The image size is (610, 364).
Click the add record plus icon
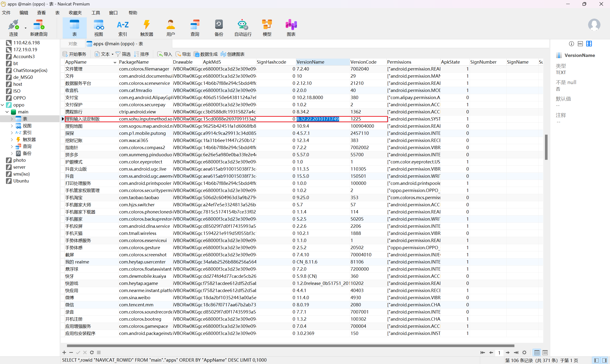64,353
